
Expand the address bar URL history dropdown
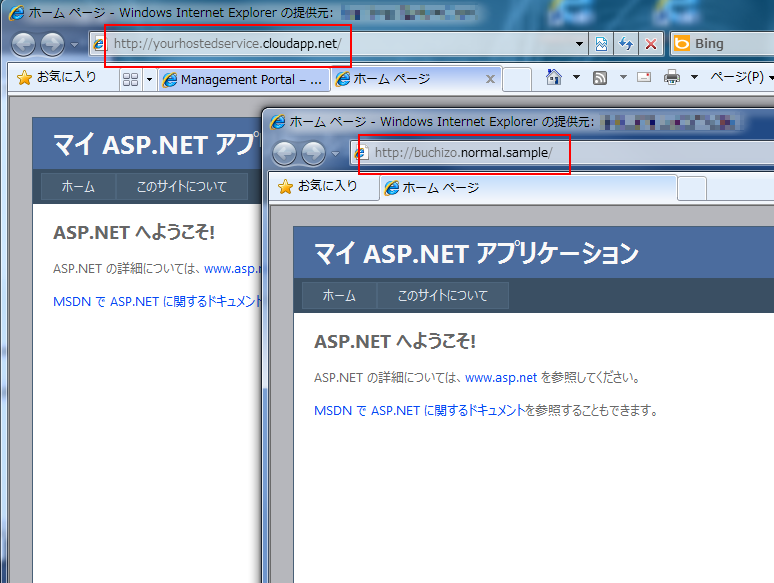580,44
